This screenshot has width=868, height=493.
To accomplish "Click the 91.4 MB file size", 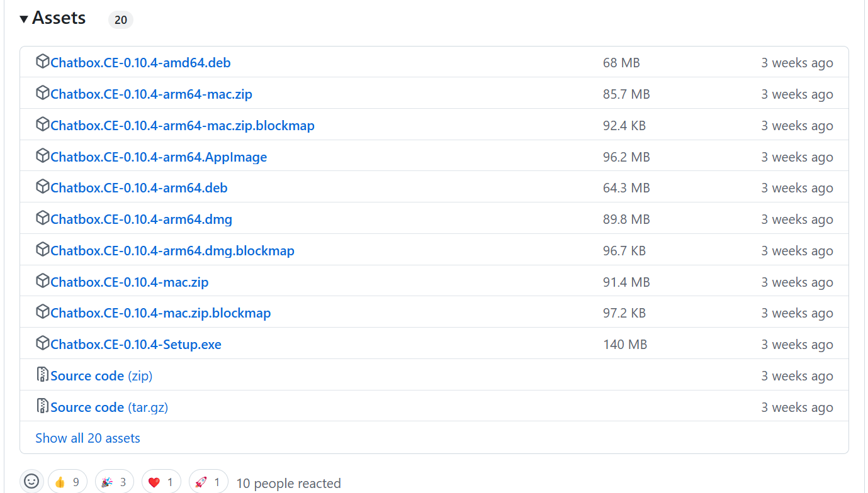I will tap(626, 282).
